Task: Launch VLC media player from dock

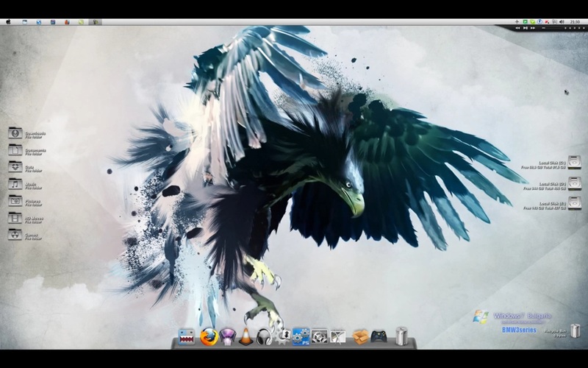Action: click(245, 337)
